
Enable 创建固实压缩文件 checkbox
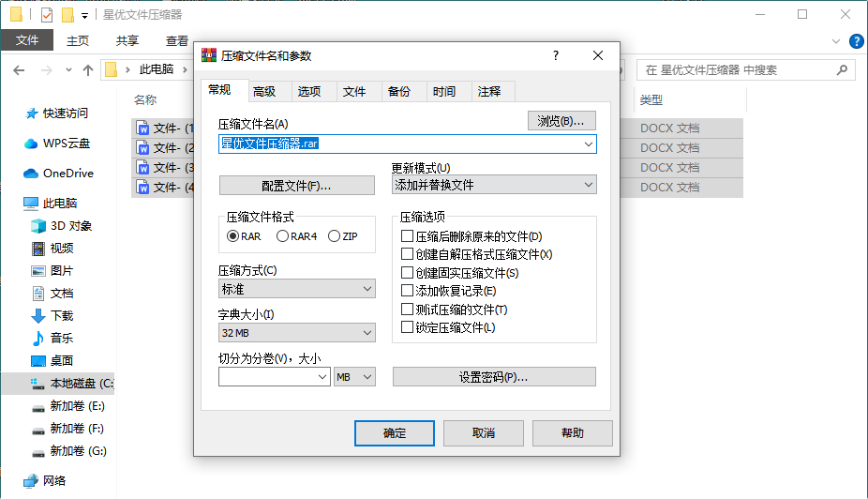[x=407, y=273]
